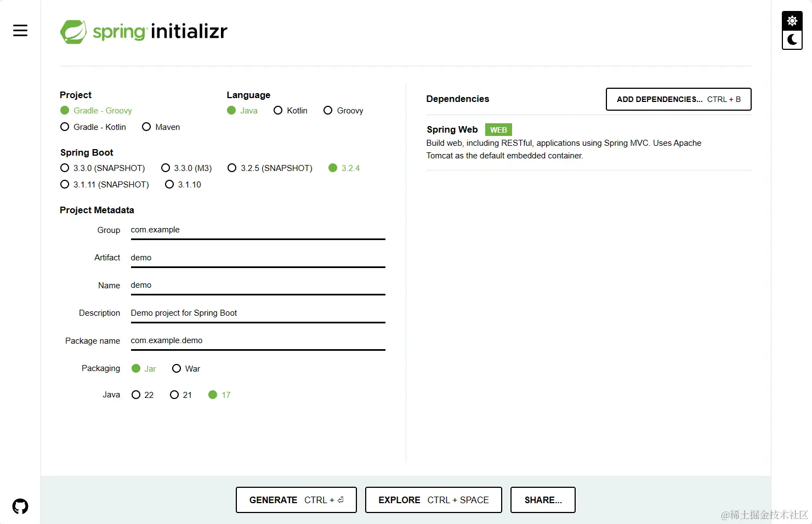This screenshot has width=812, height=524.
Task: Click the WEB tag badge
Action: tap(498, 130)
